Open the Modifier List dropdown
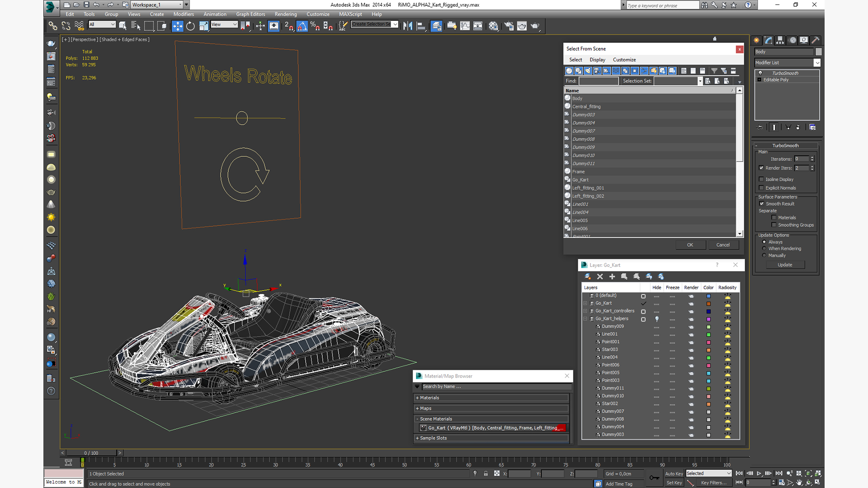 tap(817, 63)
